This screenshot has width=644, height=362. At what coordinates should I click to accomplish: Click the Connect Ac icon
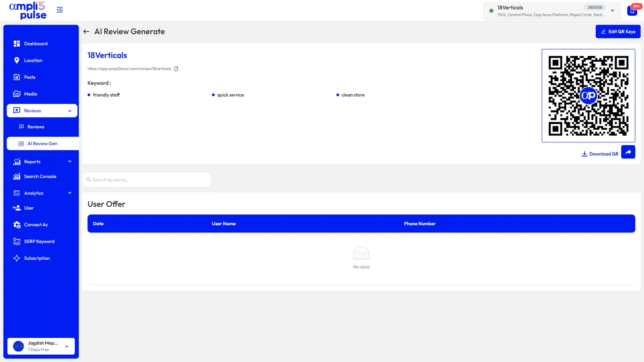17,225
